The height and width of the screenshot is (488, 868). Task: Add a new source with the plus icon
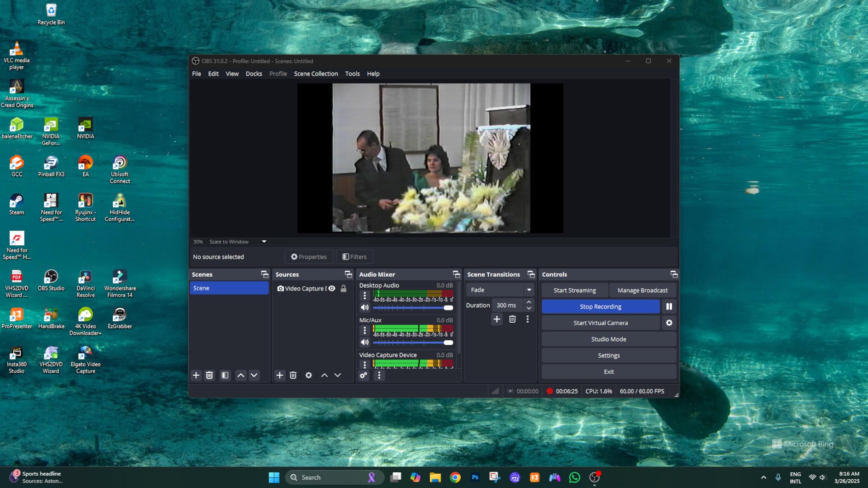coord(280,375)
